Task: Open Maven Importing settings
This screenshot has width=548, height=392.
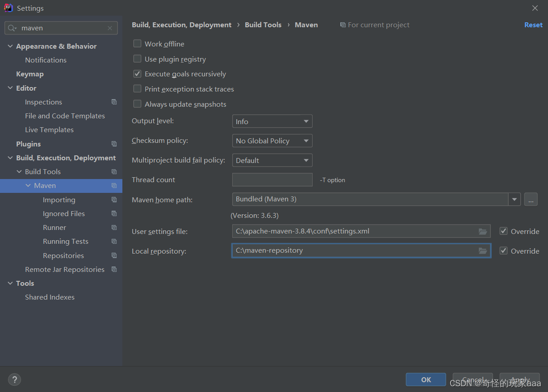Action: point(59,200)
